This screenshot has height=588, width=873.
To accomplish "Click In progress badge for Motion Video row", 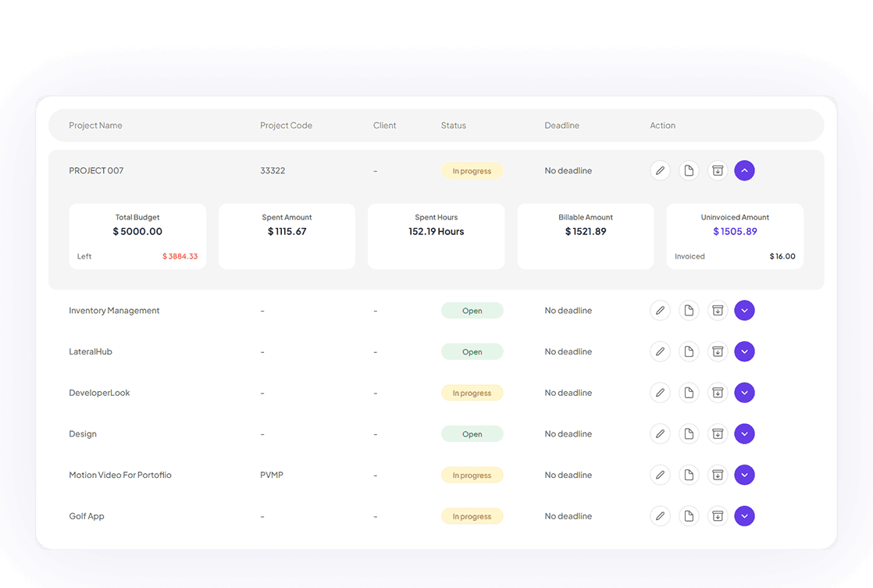I will 472,476.
